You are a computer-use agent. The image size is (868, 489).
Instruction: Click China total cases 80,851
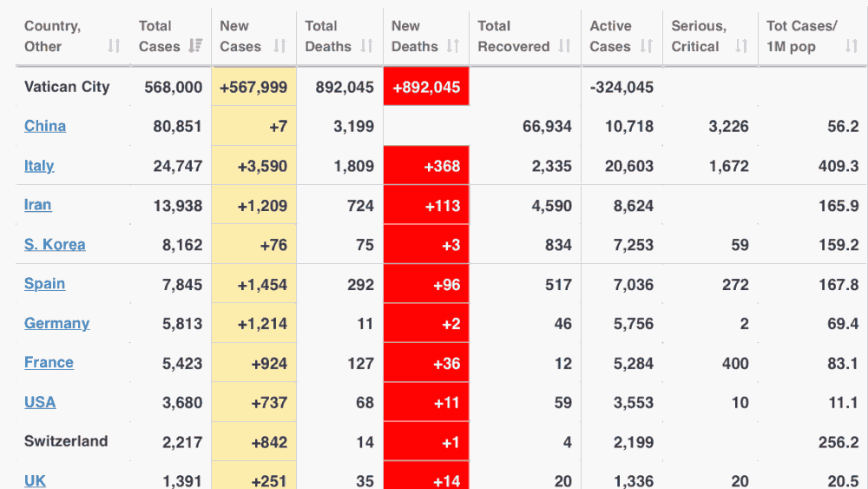pyautogui.click(x=178, y=127)
